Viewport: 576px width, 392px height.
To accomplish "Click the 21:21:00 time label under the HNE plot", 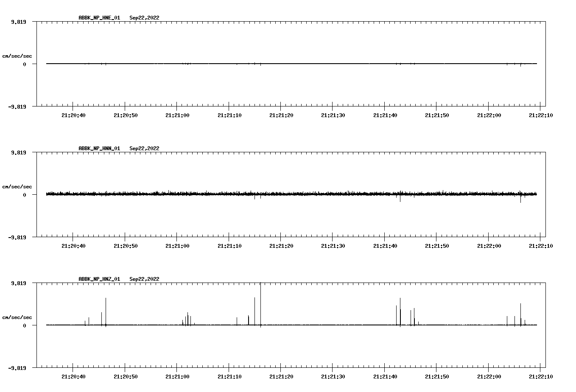I will click(177, 115).
